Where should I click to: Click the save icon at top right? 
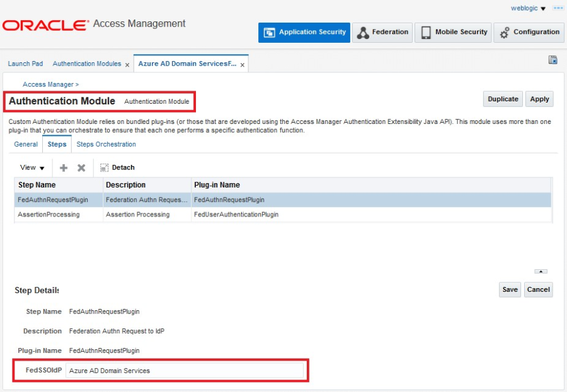coord(553,60)
